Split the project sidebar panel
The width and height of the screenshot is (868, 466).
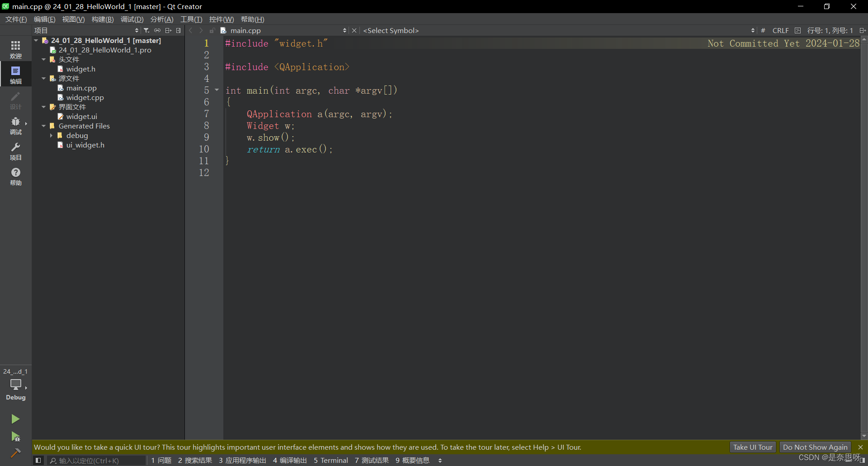point(168,30)
